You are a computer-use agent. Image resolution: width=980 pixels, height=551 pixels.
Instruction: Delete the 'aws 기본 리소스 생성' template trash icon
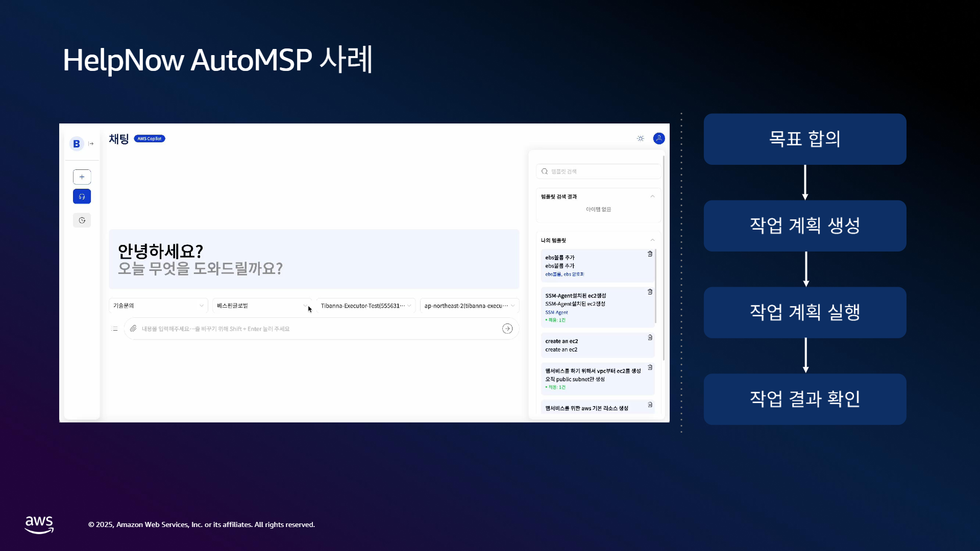650,405
